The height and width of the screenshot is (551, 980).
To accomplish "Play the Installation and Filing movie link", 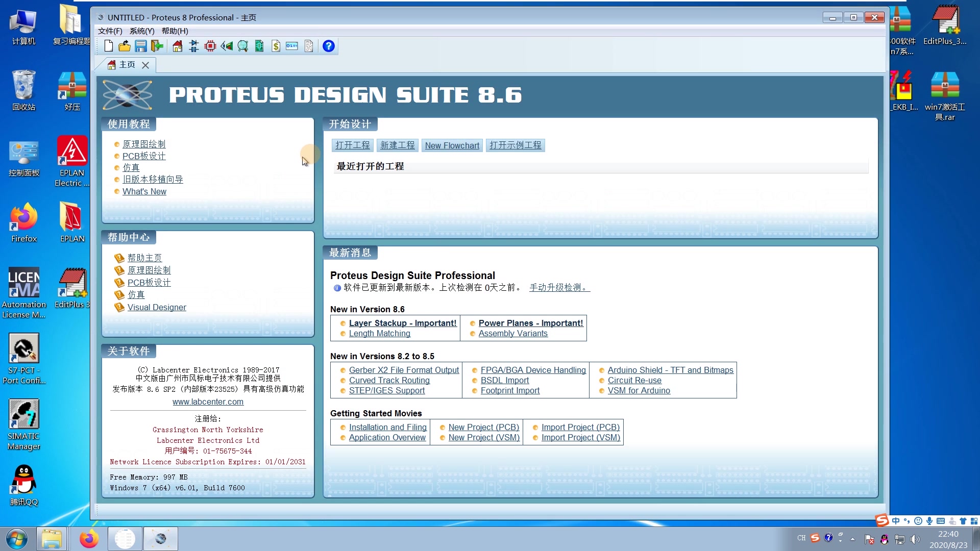I will coord(388,427).
